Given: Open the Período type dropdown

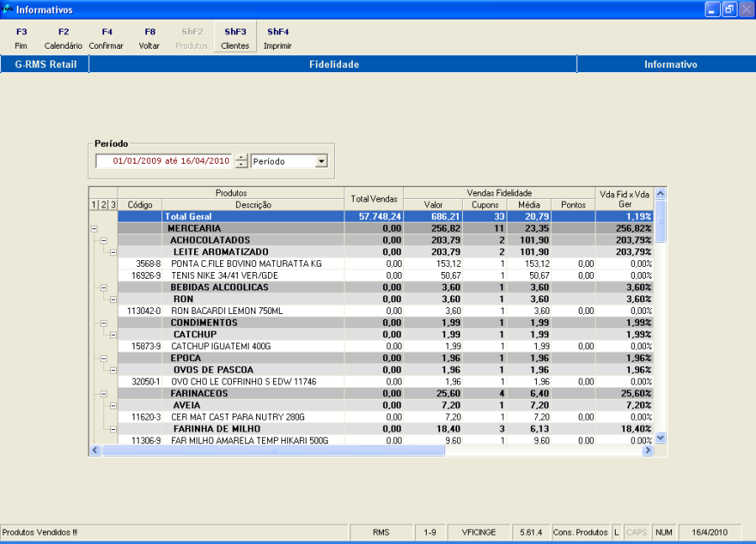Looking at the screenshot, I should [321, 161].
